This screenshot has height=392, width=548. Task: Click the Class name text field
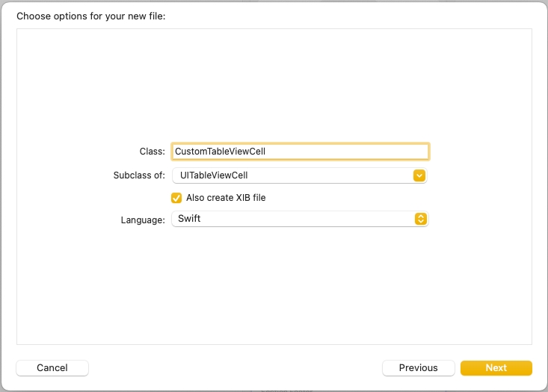(x=299, y=152)
